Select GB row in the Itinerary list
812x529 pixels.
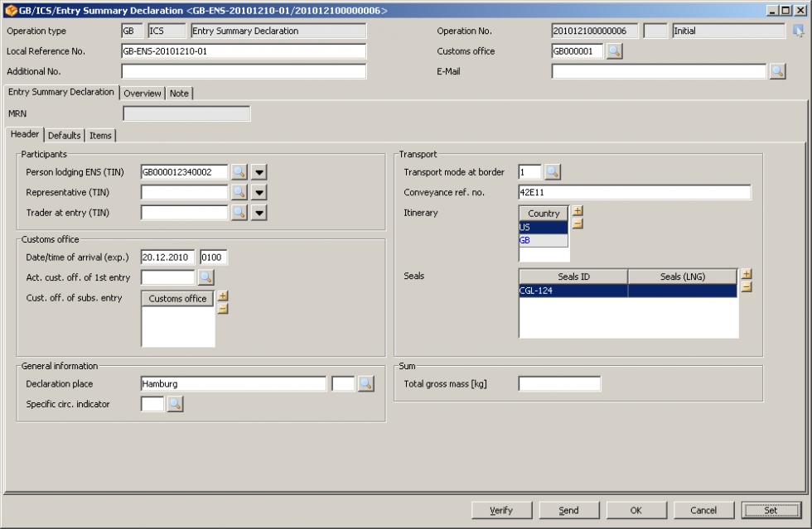(544, 240)
